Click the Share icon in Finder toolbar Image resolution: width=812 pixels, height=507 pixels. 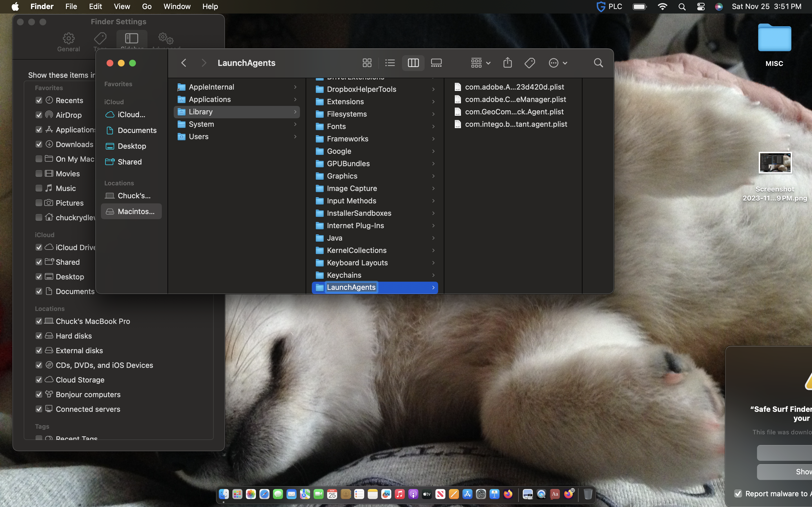(507, 63)
